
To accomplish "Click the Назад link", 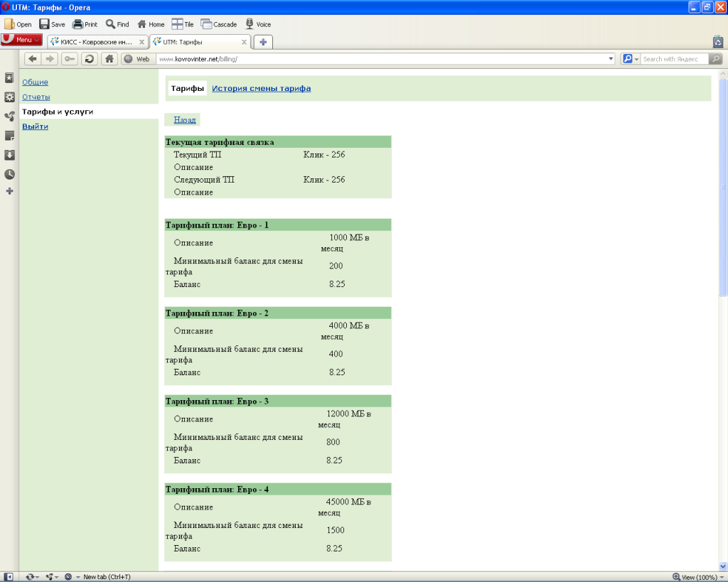I will tap(184, 120).
